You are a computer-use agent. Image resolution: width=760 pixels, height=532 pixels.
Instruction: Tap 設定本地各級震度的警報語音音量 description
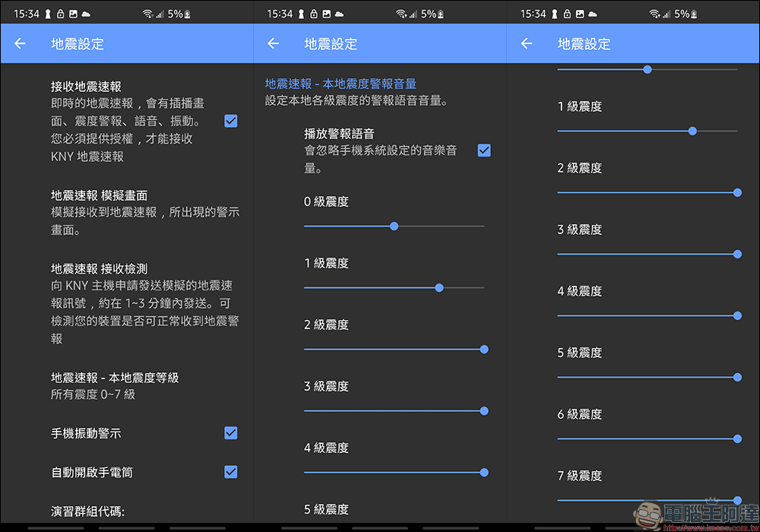point(356,101)
